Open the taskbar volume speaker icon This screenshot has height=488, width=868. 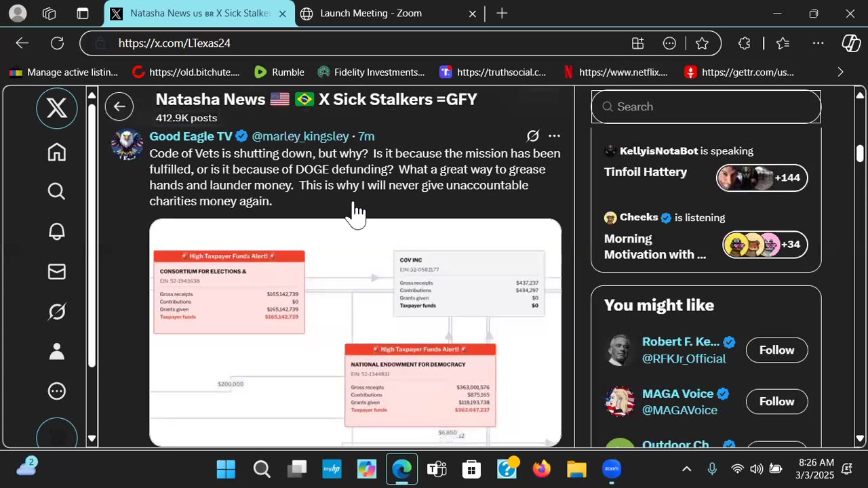pos(757,469)
